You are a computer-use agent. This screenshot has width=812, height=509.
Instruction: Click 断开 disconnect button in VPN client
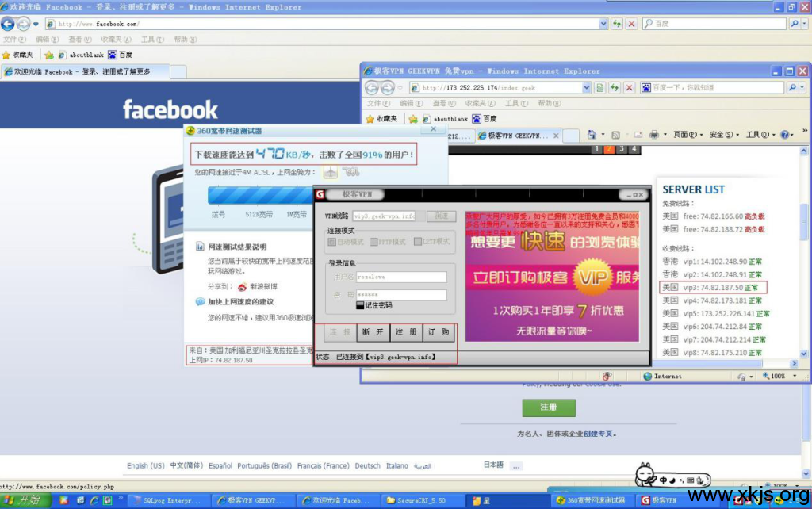click(373, 332)
